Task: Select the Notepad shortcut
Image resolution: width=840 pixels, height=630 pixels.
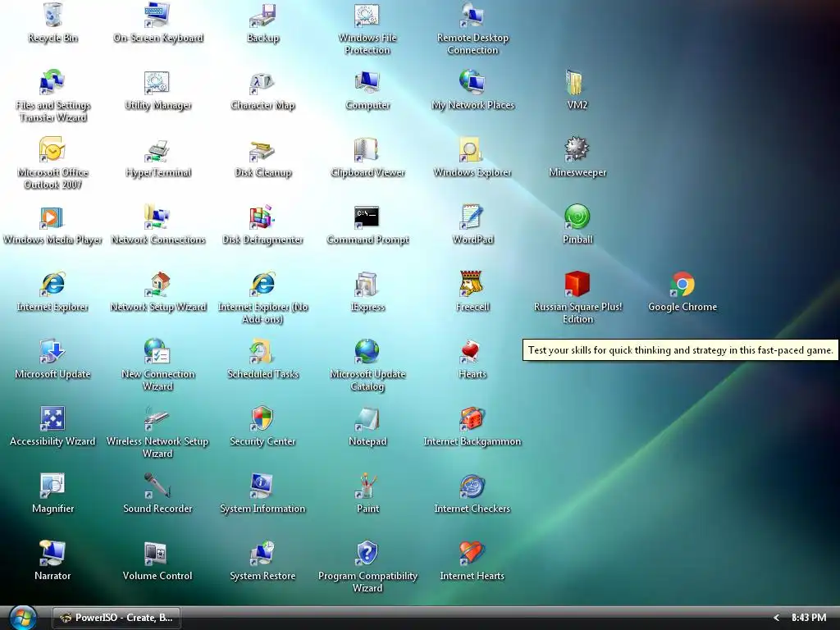Action: tap(367, 418)
